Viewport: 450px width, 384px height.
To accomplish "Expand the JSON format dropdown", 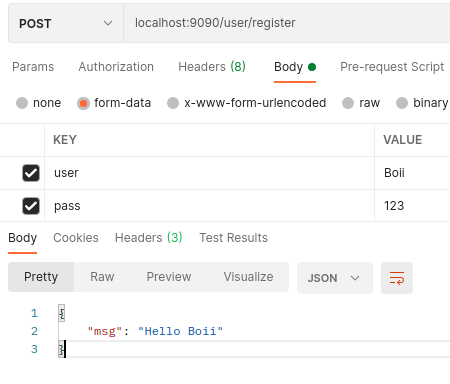I will coord(335,278).
